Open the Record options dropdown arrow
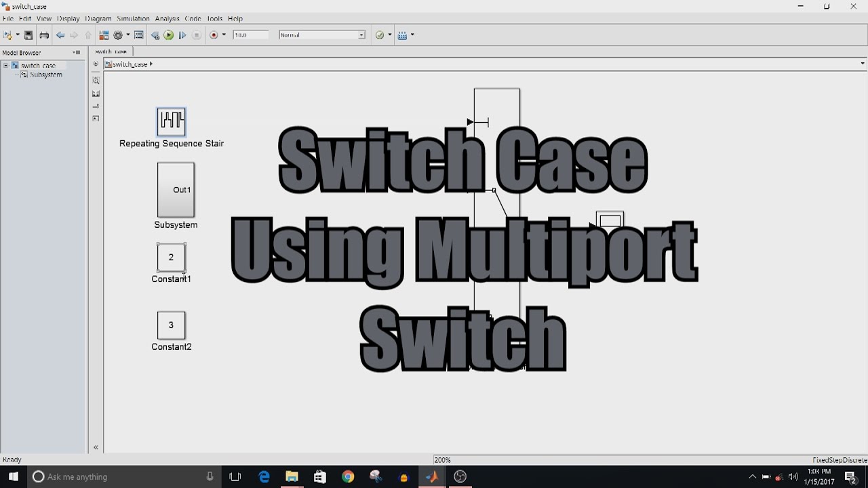Screen dimensions: 868x488 224,35
